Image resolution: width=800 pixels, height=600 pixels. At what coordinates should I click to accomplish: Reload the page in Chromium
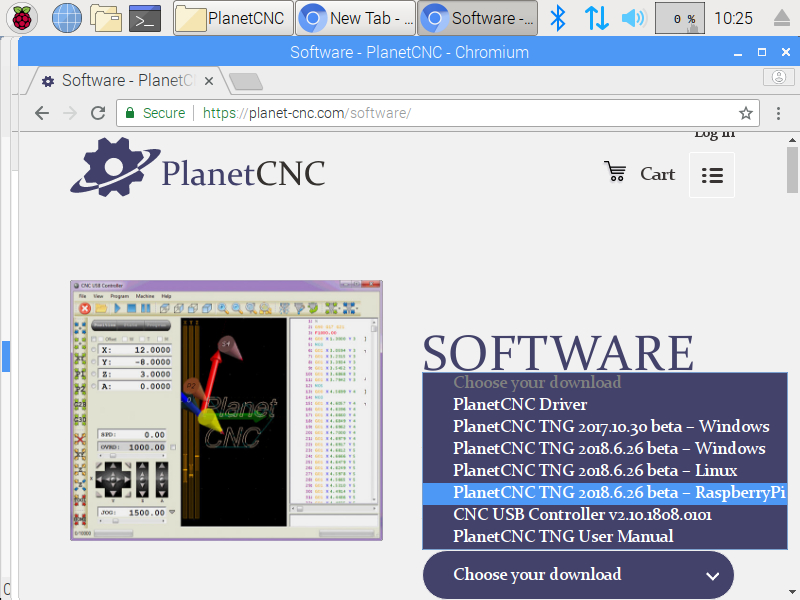coord(98,113)
